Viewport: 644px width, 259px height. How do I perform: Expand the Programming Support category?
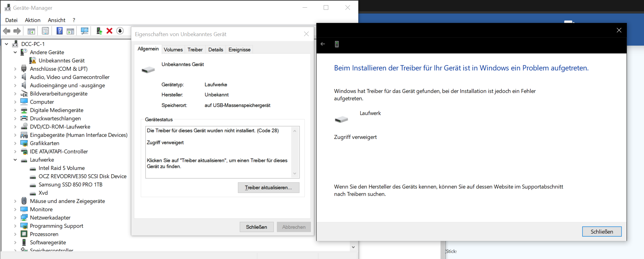point(15,226)
